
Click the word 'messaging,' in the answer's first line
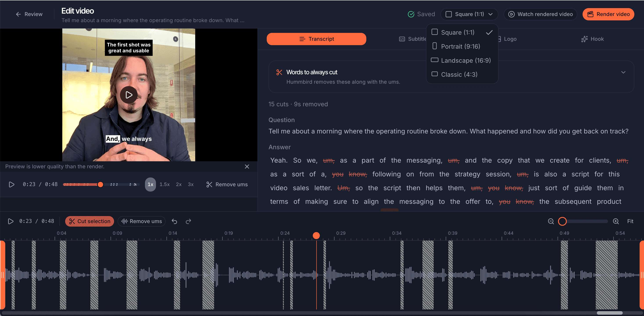424,160
